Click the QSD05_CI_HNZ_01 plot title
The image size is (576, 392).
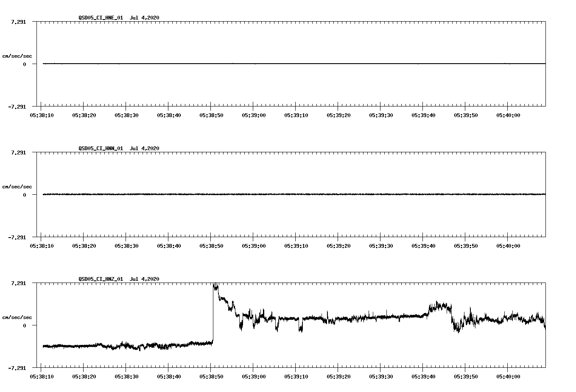coord(119,279)
